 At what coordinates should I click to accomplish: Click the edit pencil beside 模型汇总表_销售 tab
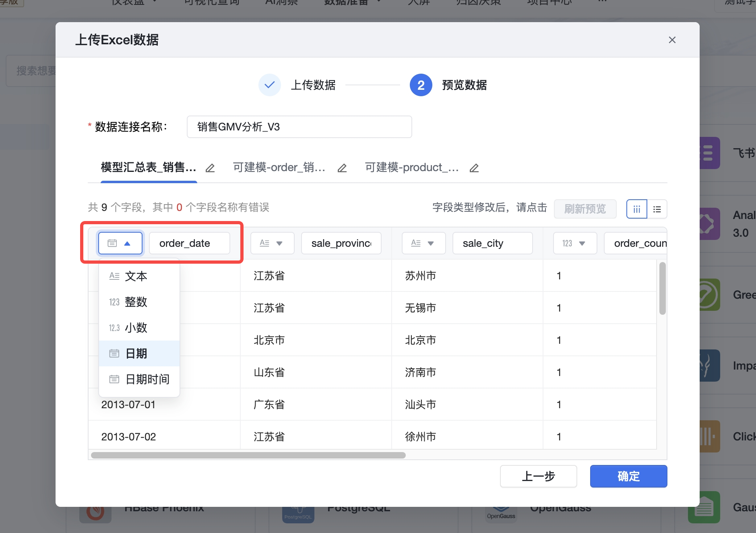210,168
